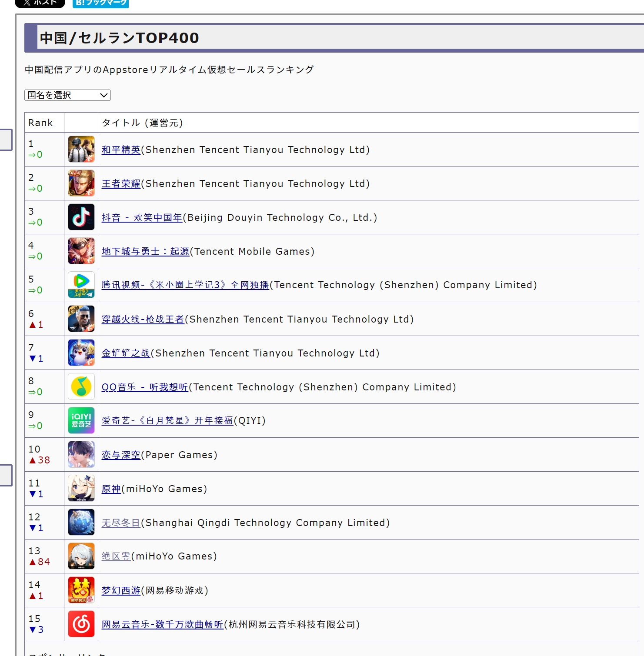
Task: Click the Appstore ranking description text
Action: (x=169, y=70)
